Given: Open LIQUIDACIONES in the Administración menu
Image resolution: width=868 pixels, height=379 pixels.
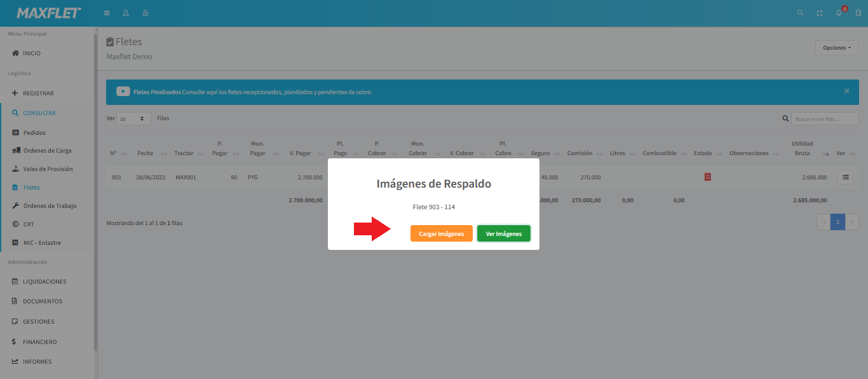Looking at the screenshot, I should [44, 282].
